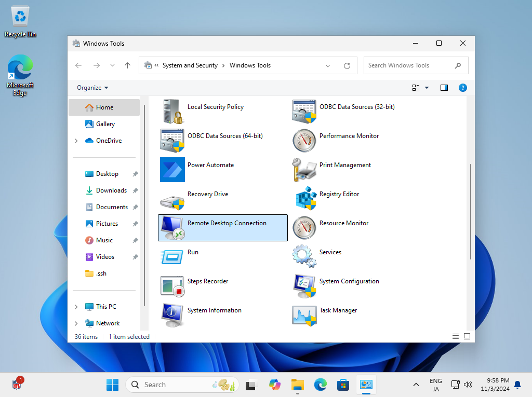Select the System Information icon
The height and width of the screenshot is (397, 532).
point(172,315)
